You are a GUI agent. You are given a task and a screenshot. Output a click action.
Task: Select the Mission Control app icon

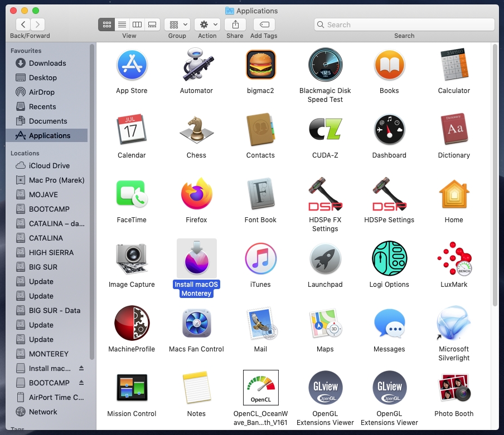(132, 388)
